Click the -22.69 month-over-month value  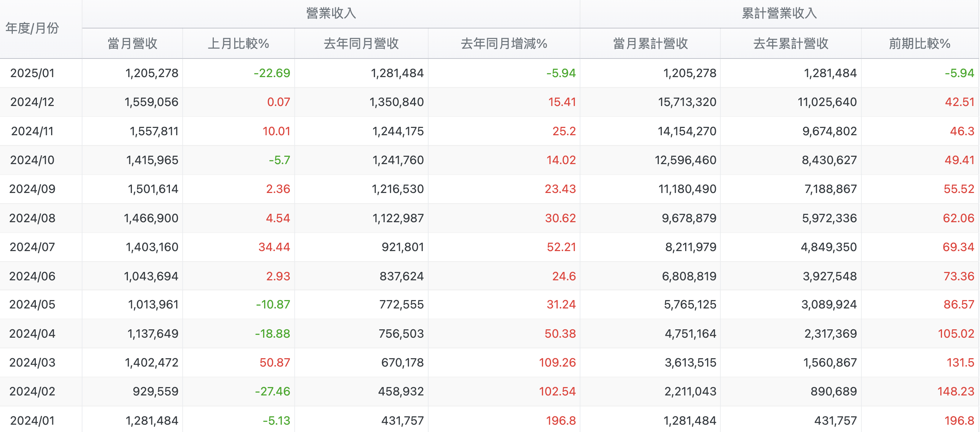[x=271, y=73]
